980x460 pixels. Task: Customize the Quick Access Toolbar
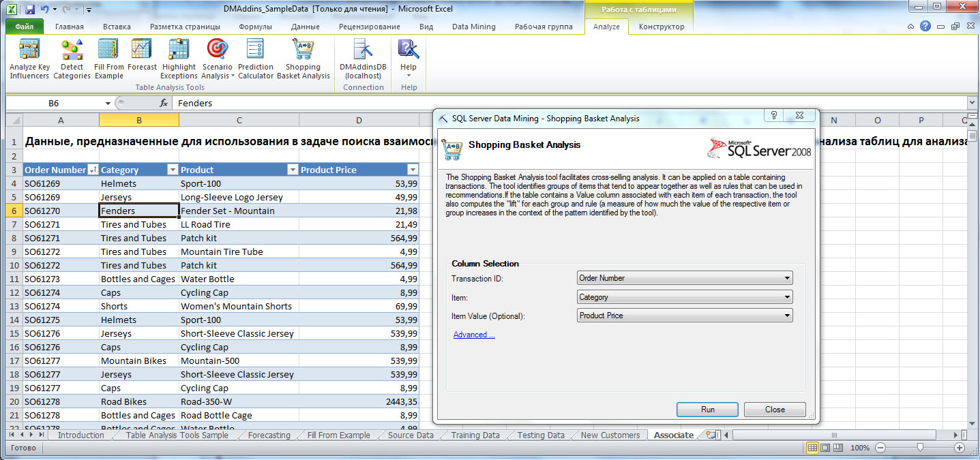(89, 10)
